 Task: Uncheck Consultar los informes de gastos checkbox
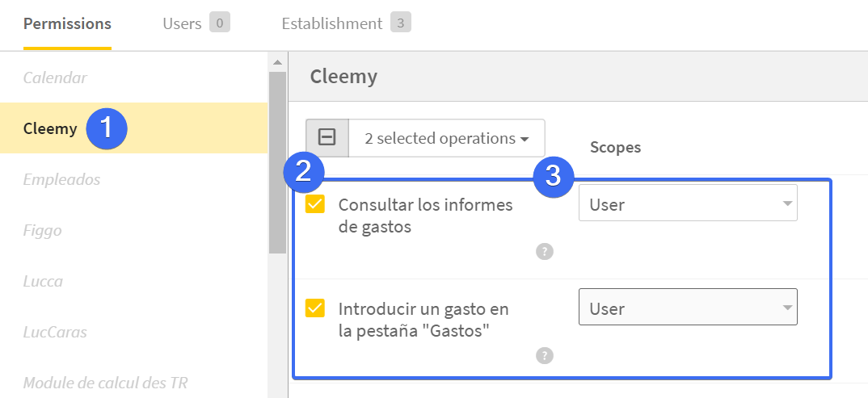click(x=315, y=204)
